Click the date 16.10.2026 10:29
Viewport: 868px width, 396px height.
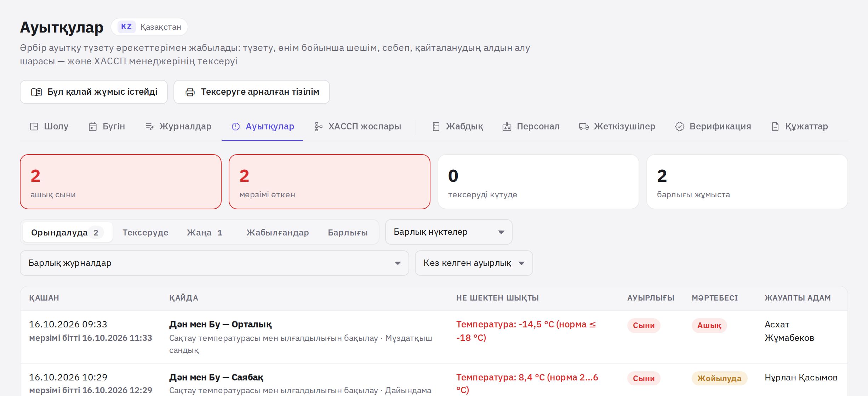68,377
